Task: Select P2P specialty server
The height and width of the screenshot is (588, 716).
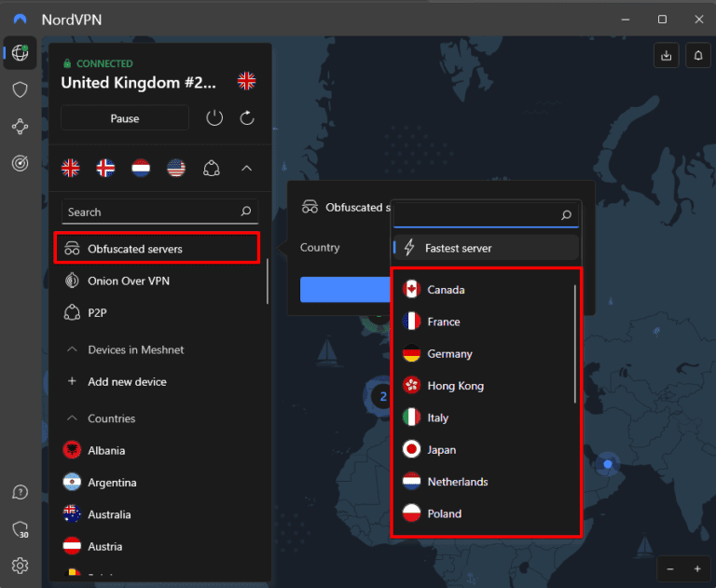Action: [x=99, y=312]
